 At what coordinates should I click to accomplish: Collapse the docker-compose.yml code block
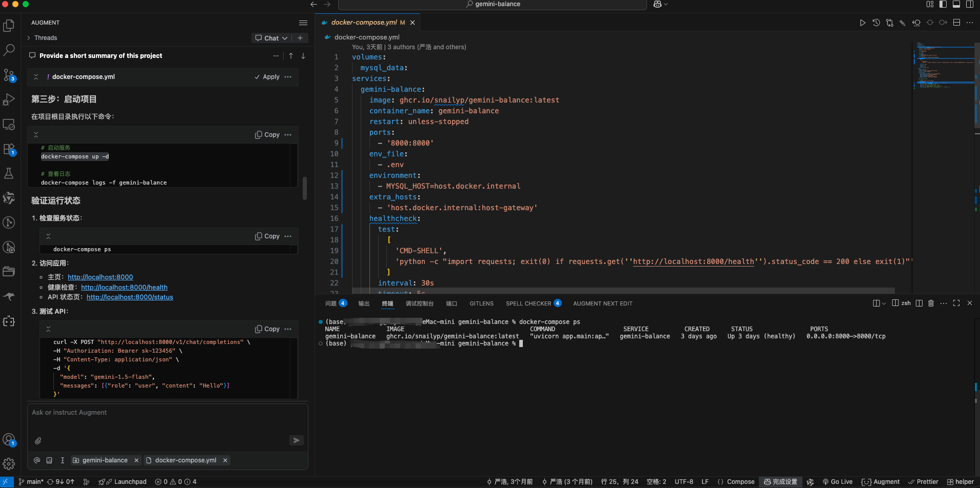pyautogui.click(x=36, y=77)
